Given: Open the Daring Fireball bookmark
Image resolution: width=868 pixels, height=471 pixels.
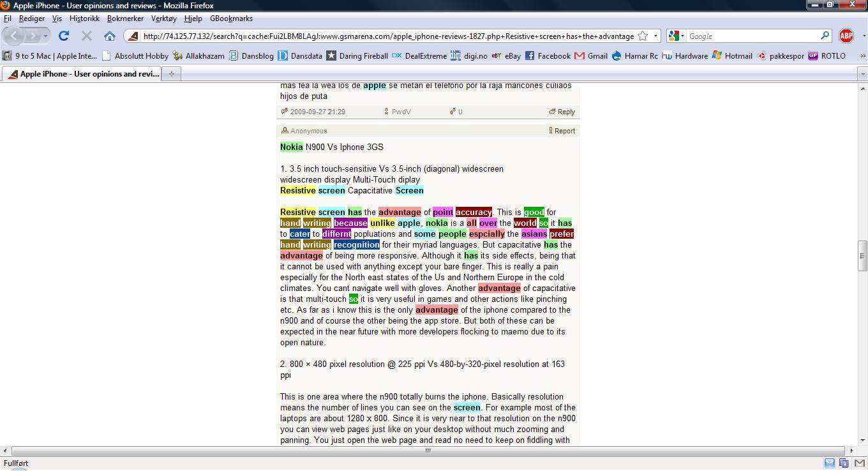Looking at the screenshot, I should click(357, 56).
